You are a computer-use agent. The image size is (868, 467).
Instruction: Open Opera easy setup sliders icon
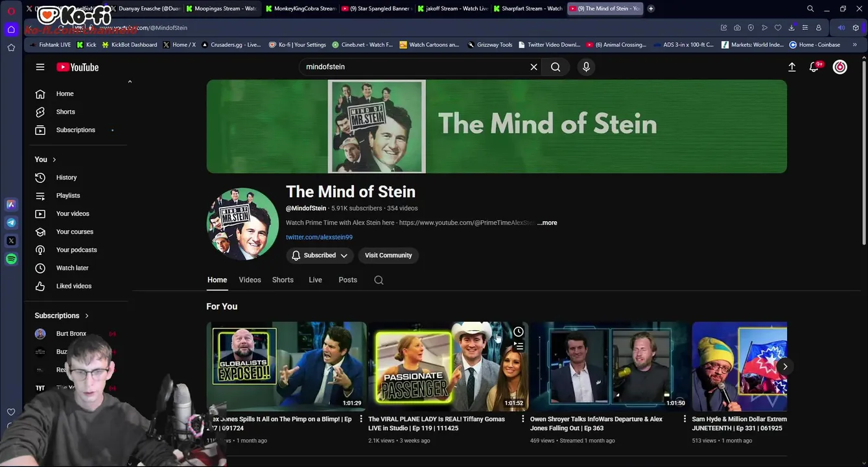point(805,28)
